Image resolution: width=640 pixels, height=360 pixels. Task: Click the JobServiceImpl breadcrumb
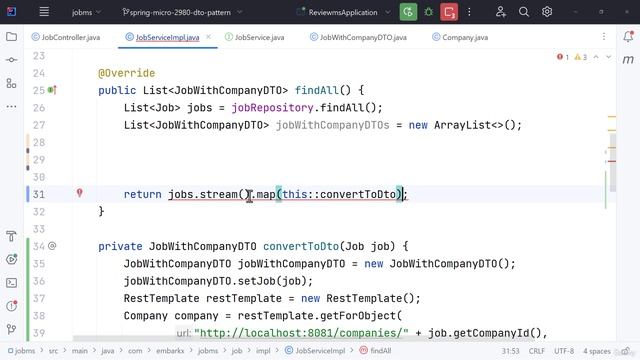(316, 351)
